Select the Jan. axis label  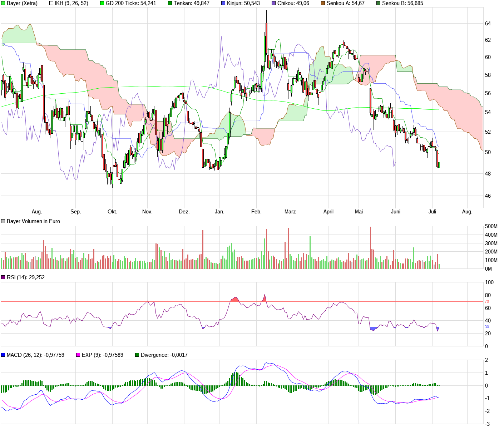(219, 212)
